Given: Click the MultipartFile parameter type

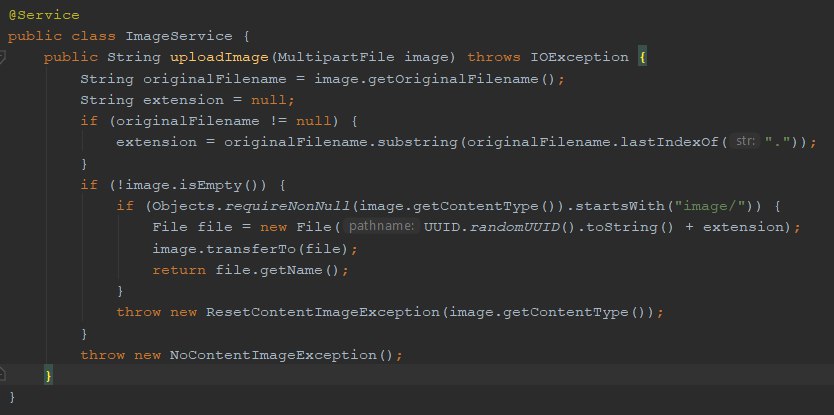Looking at the screenshot, I should click(336, 57).
